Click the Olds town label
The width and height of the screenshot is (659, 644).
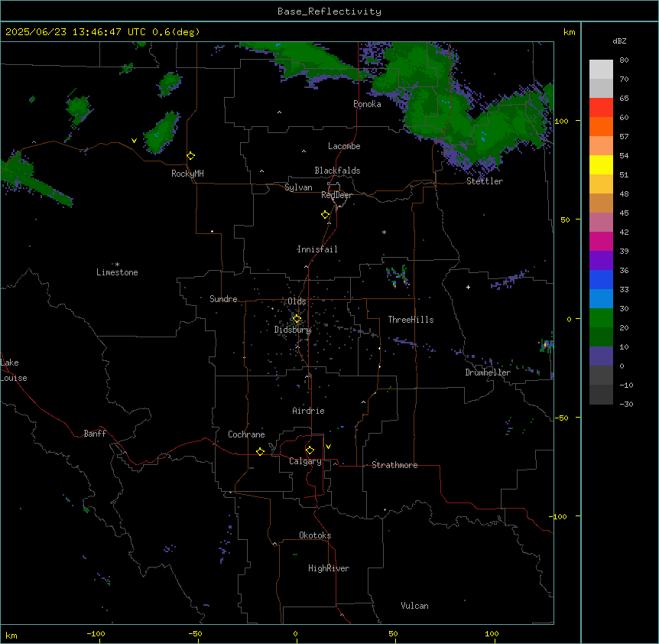click(x=297, y=301)
